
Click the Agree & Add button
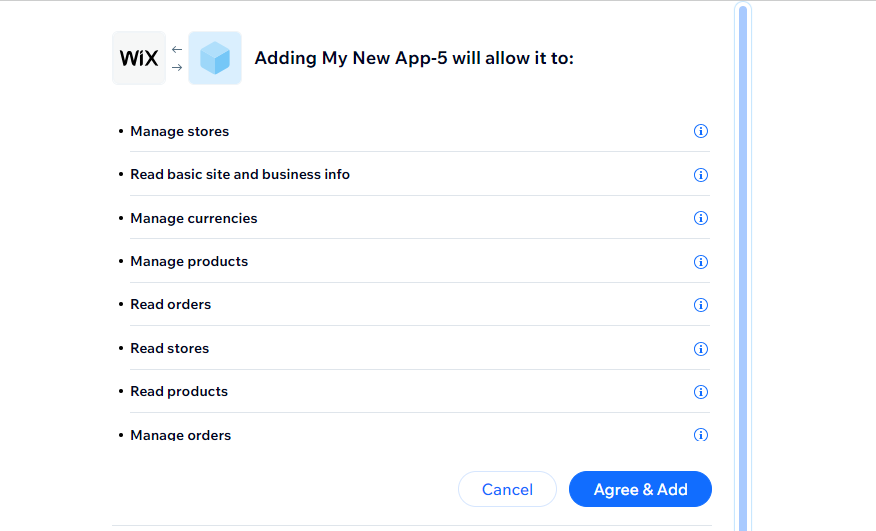pos(640,489)
